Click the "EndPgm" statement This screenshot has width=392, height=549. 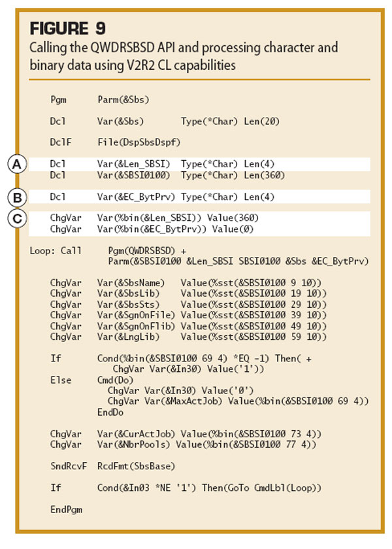tap(66, 509)
